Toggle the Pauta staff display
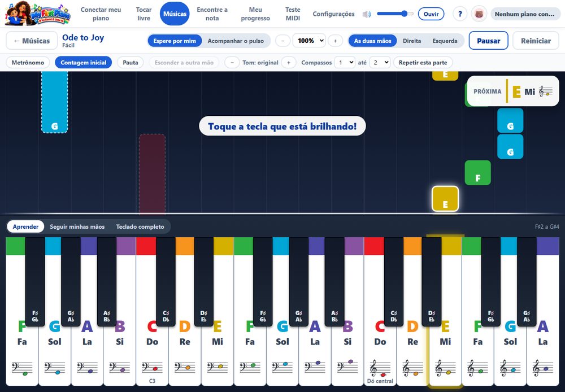This screenshot has width=565, height=392. [x=131, y=62]
